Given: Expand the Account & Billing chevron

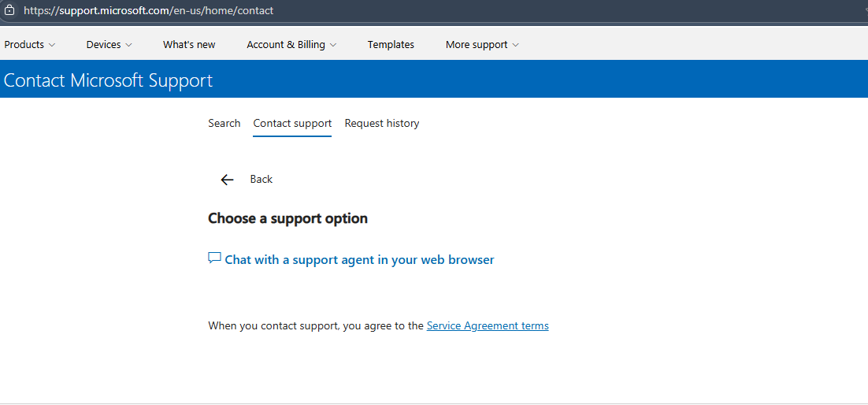Looking at the screenshot, I should (x=332, y=45).
